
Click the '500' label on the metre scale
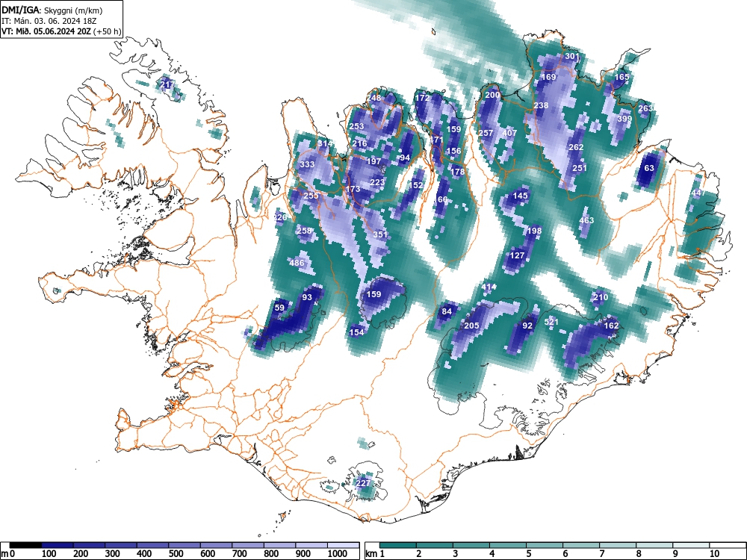coord(176,554)
